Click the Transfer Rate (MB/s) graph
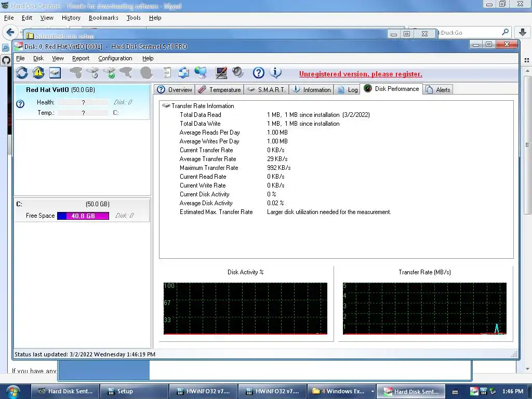The image size is (532, 399). [x=424, y=309]
